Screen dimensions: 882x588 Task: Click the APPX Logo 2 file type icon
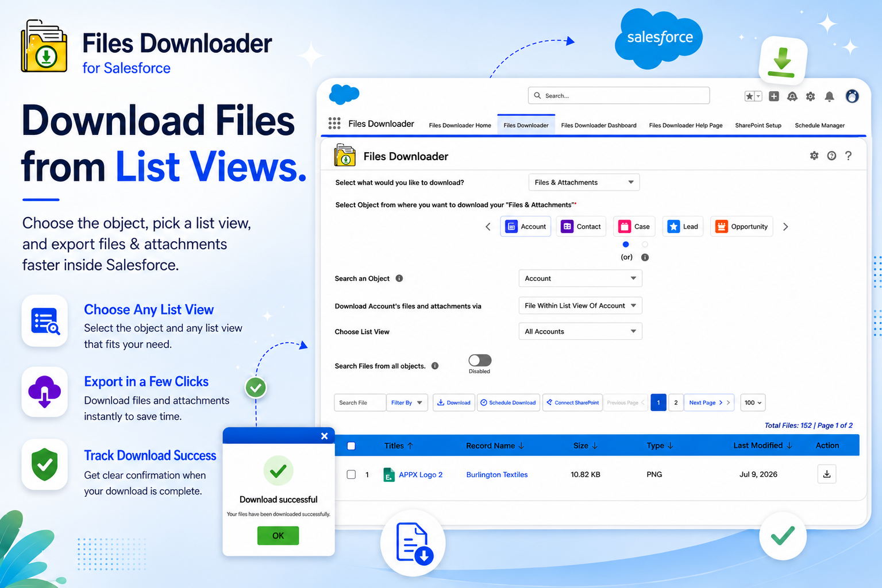pos(389,475)
